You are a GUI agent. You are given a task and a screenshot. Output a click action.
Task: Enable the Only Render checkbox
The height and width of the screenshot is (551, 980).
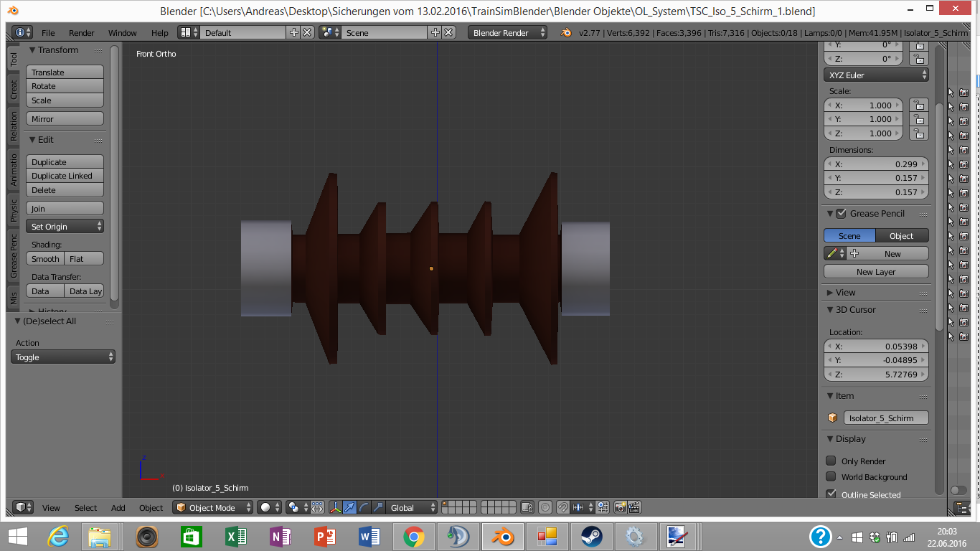coord(831,461)
